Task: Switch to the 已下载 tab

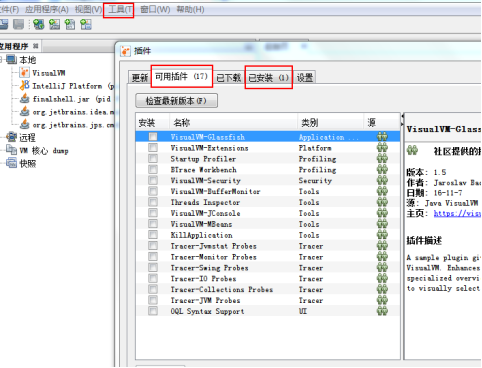Action: [x=228, y=78]
